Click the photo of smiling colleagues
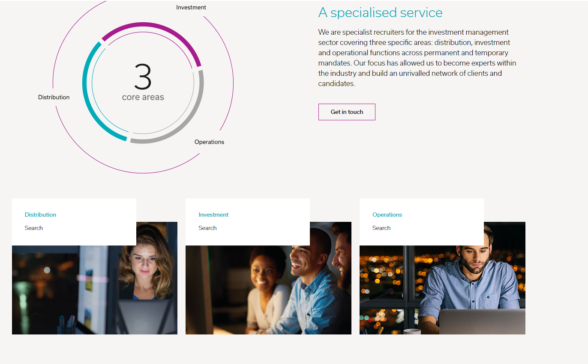Image resolution: width=588 pixels, height=364 pixels. coord(268,291)
